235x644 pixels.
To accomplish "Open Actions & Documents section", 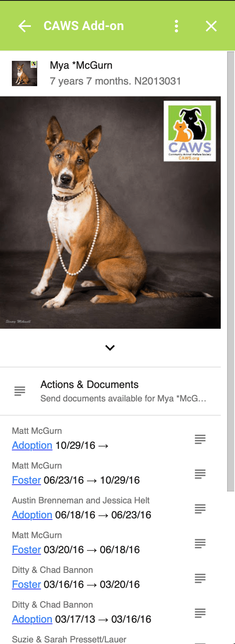I will click(110, 391).
